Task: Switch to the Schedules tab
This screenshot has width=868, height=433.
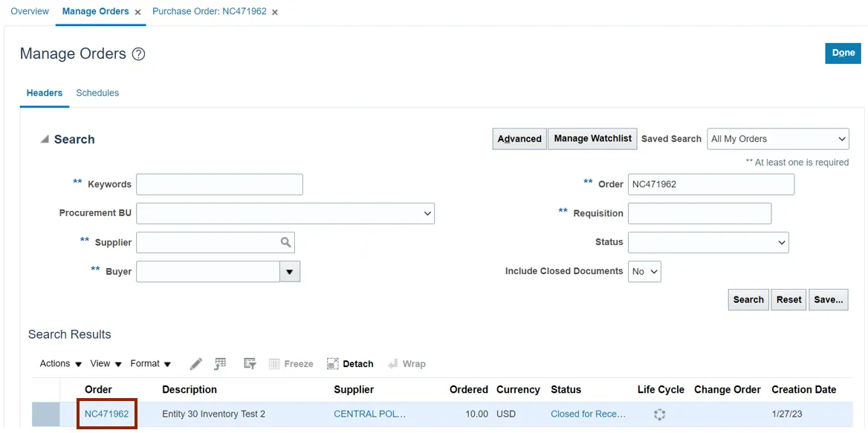Action: [x=97, y=94]
